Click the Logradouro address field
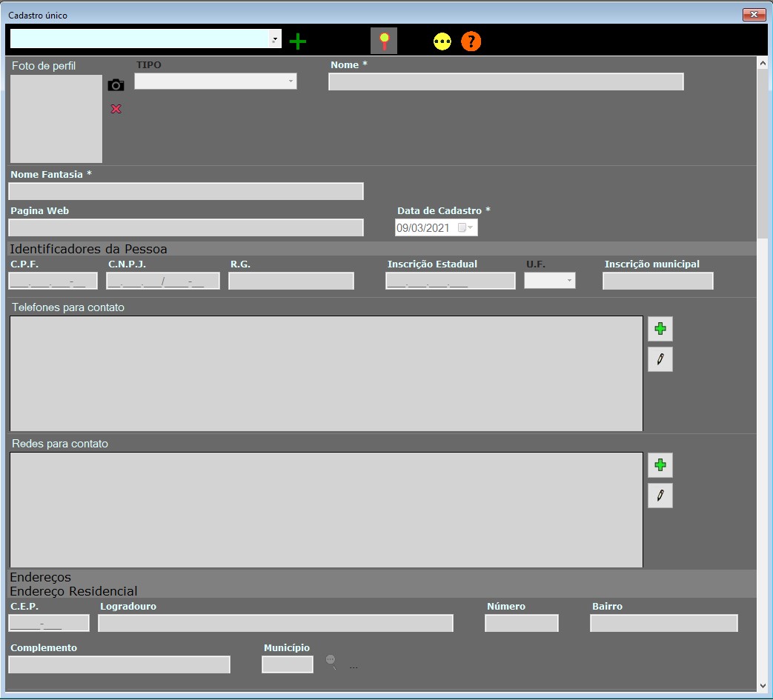This screenshot has width=773, height=700. [x=275, y=623]
